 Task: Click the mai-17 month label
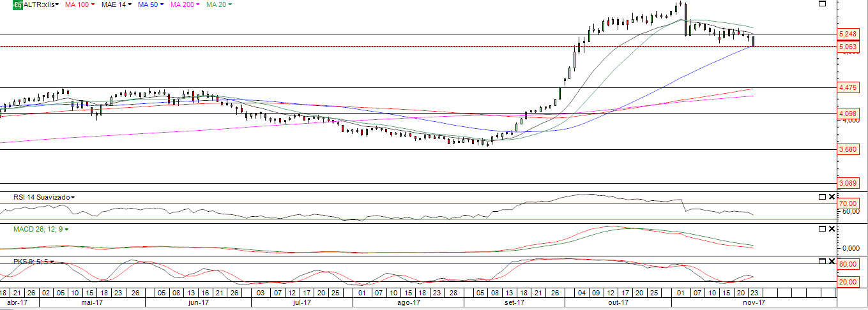[x=92, y=303]
